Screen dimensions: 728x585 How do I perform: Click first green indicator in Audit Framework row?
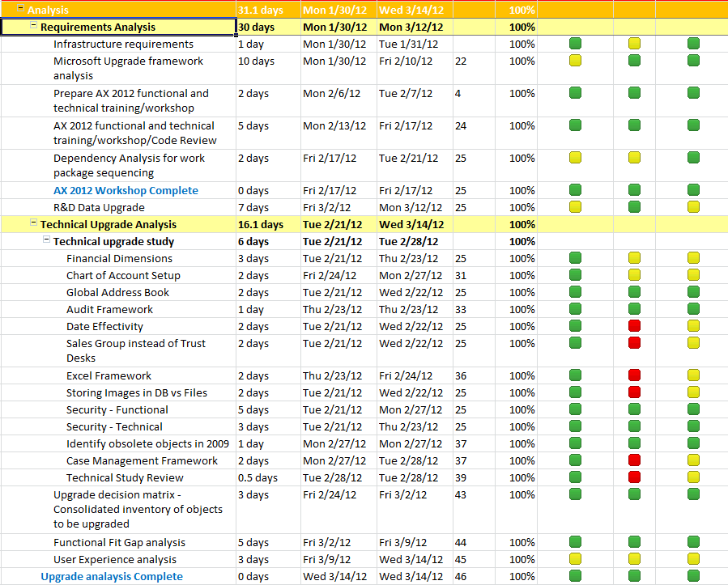coord(575,309)
